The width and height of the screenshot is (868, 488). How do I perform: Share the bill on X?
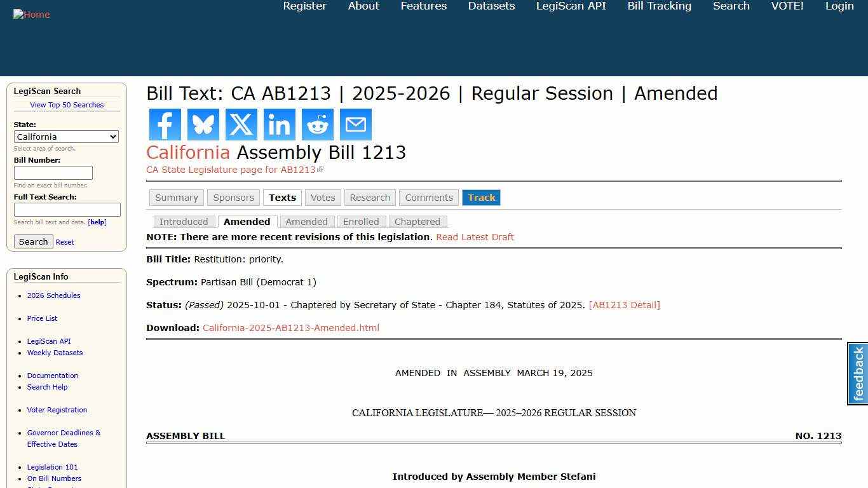pyautogui.click(x=241, y=125)
